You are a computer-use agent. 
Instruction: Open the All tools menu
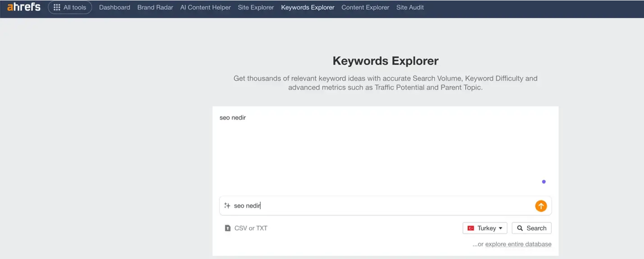pos(70,8)
